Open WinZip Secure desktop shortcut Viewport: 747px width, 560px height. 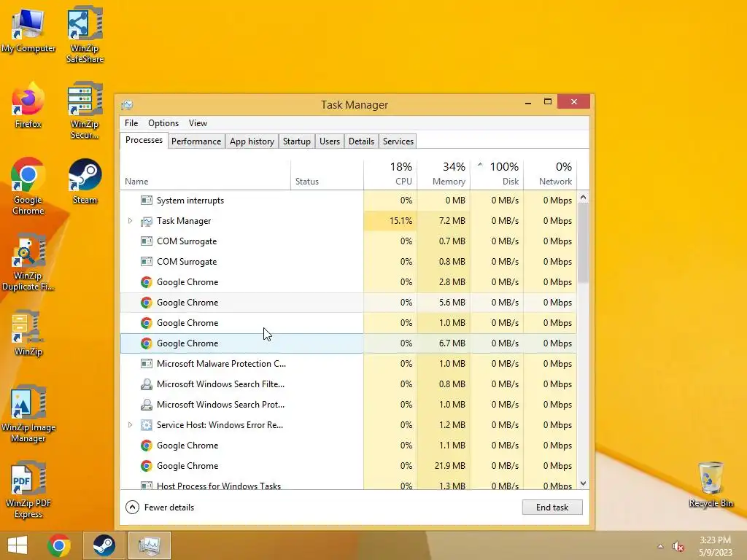[85, 111]
